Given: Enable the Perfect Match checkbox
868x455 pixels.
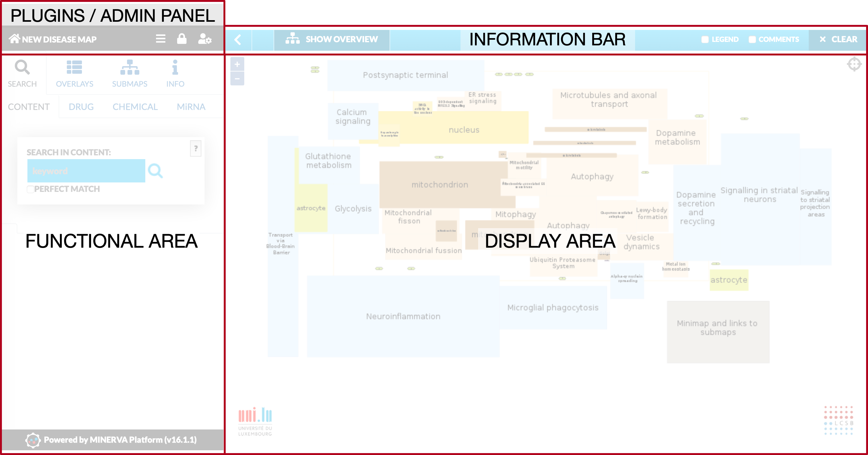Looking at the screenshot, I should [30, 189].
